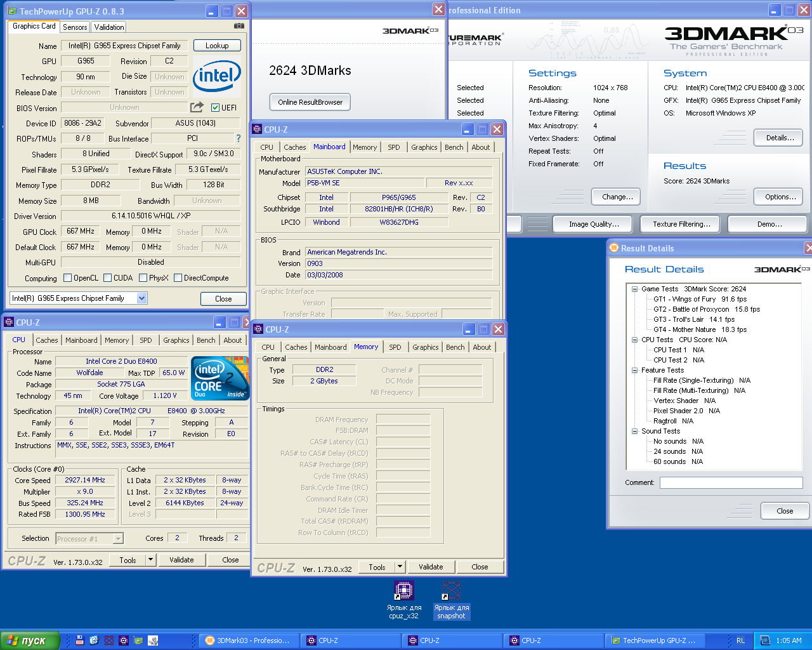The width and height of the screenshot is (812, 650).
Task: Switch to the Sensors tab in GPU-Z
Action: coord(75,27)
